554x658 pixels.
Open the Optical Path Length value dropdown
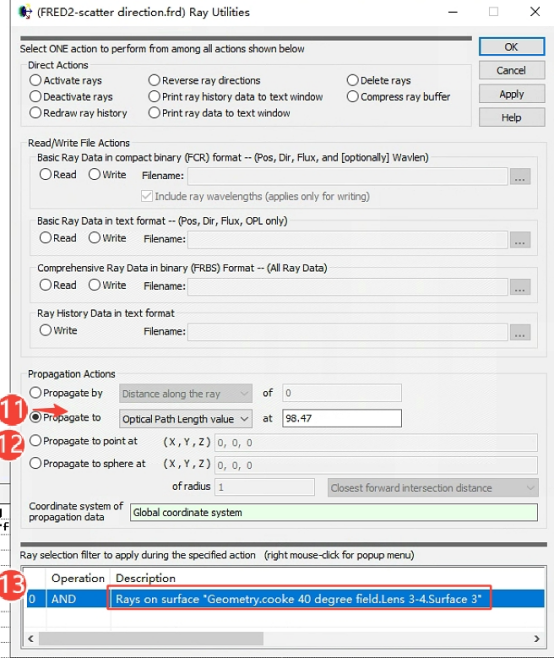click(x=186, y=419)
